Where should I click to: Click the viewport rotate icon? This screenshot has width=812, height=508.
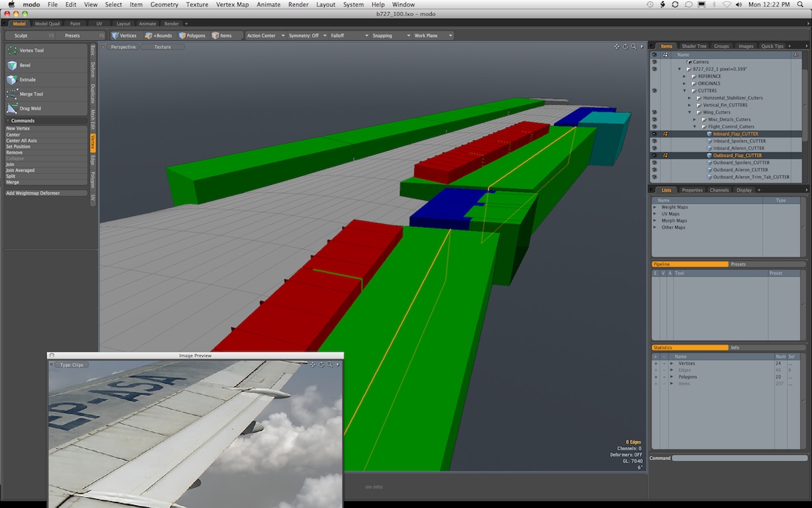tap(625, 47)
